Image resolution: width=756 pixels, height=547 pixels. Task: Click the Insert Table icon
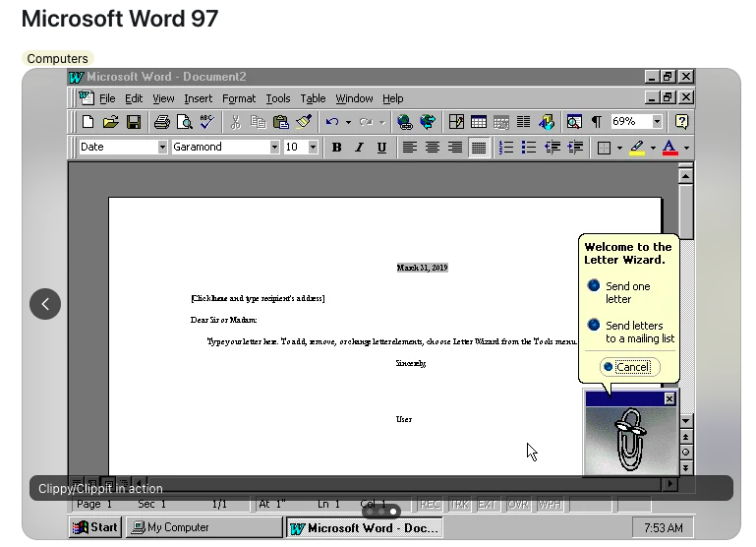pos(479,122)
